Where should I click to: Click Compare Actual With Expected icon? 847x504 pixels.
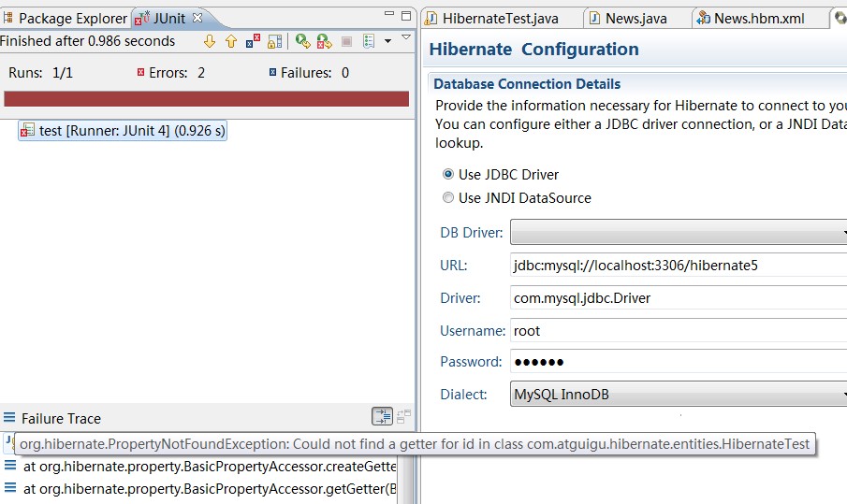[x=403, y=417]
